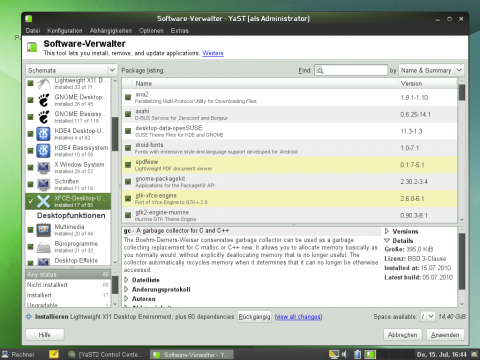
Task: Open the Space available partition dropdown
Action: pos(427,316)
